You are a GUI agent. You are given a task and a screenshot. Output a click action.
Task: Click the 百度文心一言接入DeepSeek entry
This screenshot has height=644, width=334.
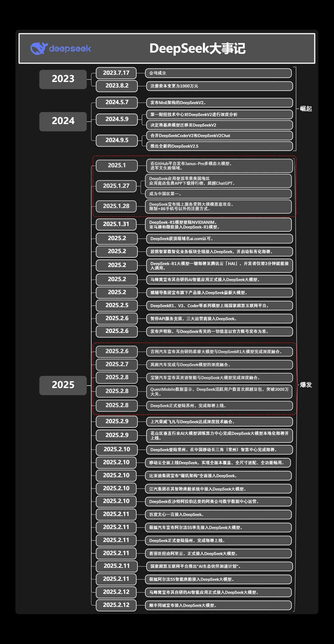pos(218,515)
